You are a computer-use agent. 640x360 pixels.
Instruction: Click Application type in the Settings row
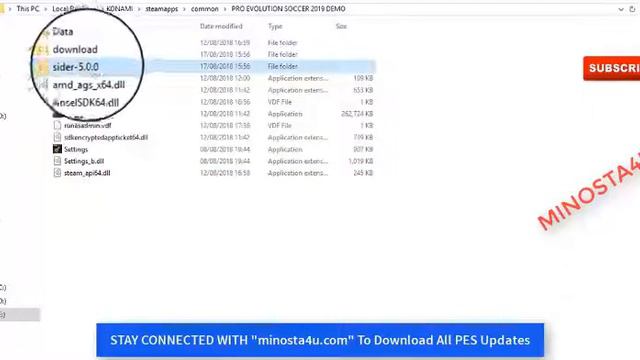tap(285, 149)
